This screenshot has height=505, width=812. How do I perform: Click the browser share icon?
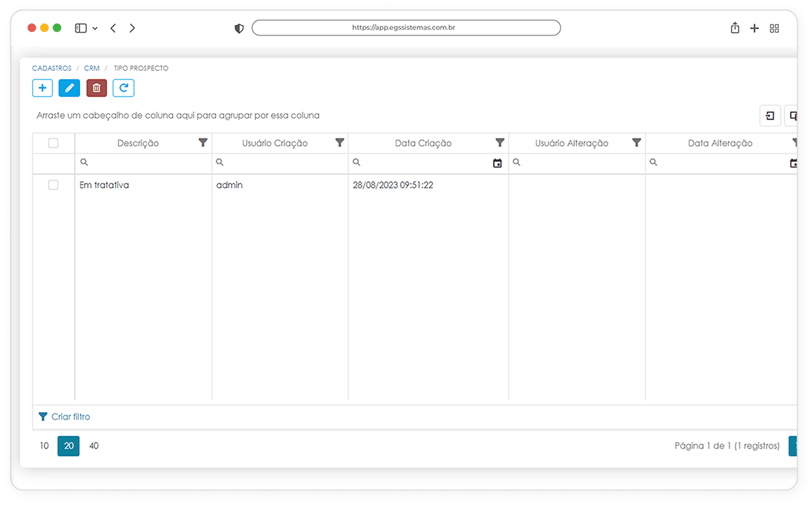point(735,28)
